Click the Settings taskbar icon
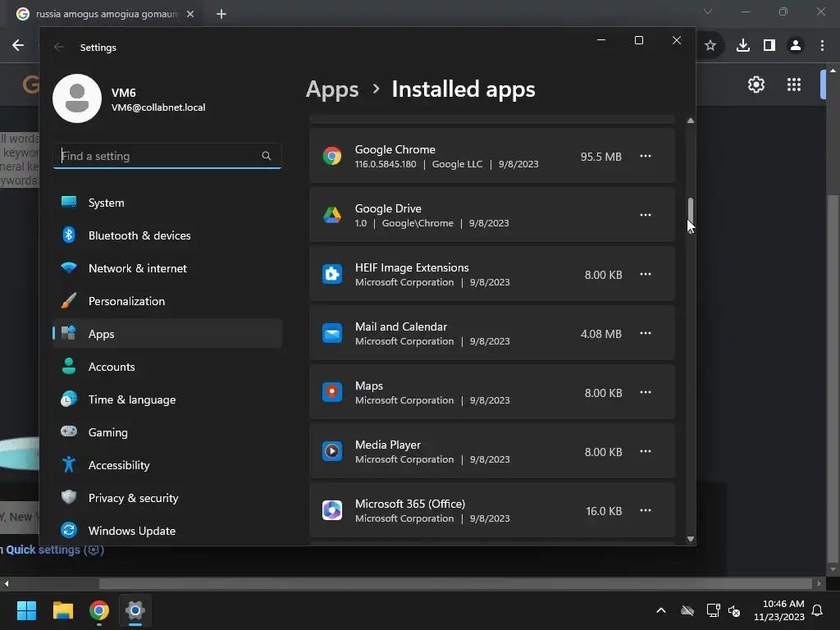This screenshot has height=630, width=840. pos(135,610)
